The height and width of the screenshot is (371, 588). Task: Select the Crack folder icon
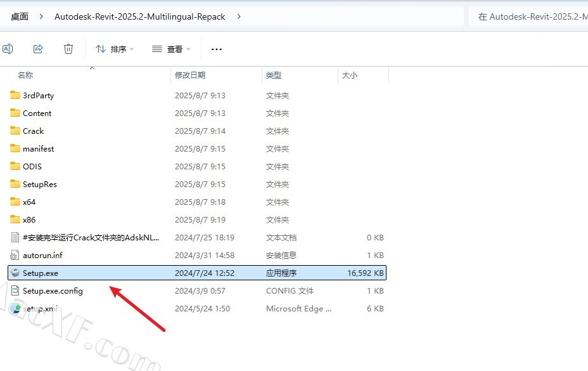(15, 130)
